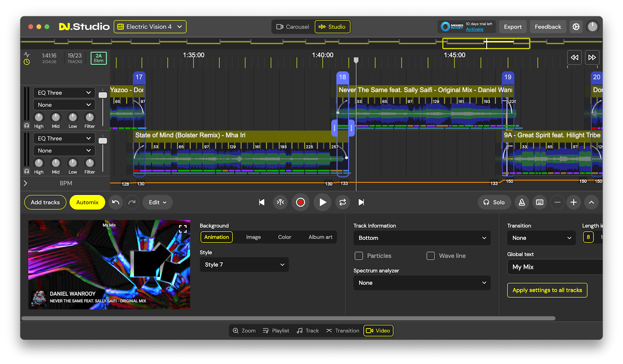This screenshot has width=623, height=364.
Task: Select Album art background option
Action: 321,237
